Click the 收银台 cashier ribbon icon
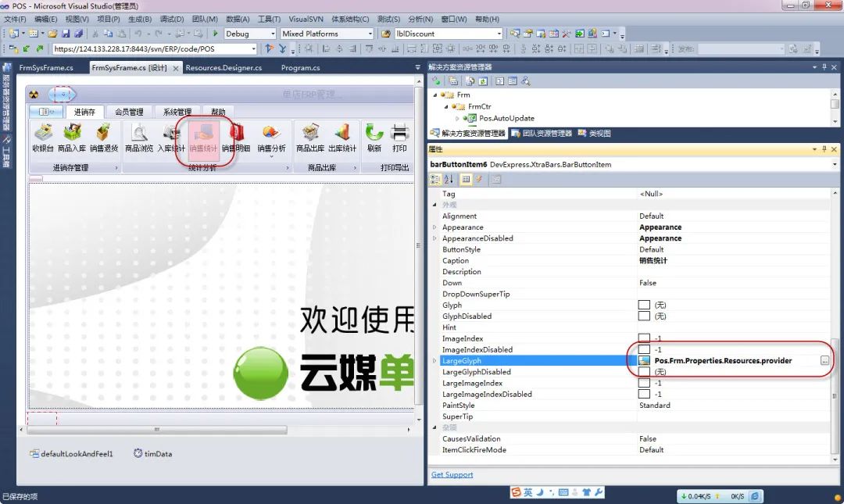Viewport: 844px width, 504px height. tap(43, 133)
